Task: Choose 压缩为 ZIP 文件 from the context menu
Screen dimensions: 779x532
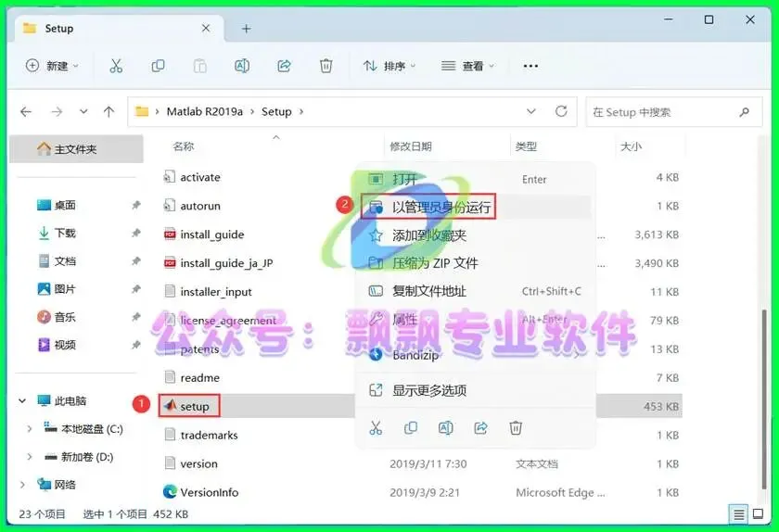Action: [x=476, y=263]
